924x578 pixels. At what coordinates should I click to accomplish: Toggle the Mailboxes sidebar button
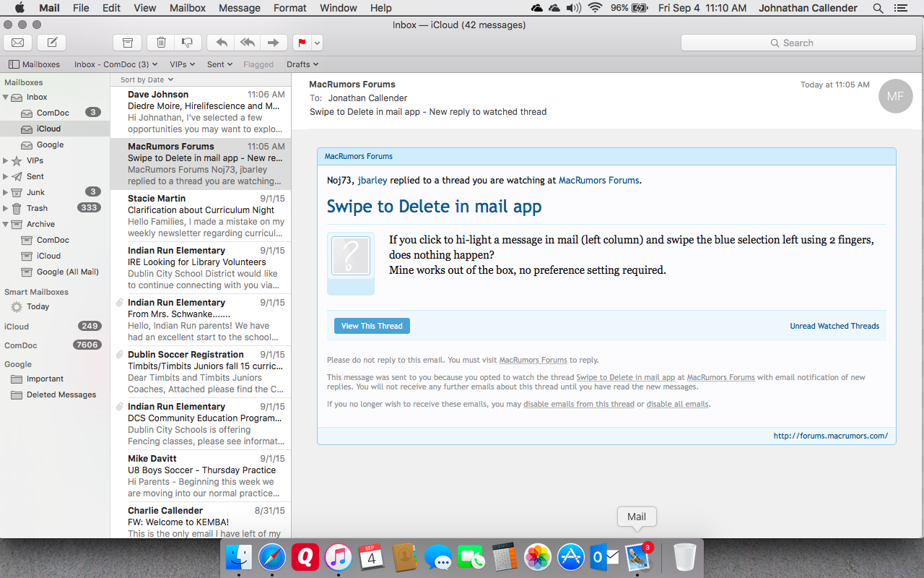35,64
